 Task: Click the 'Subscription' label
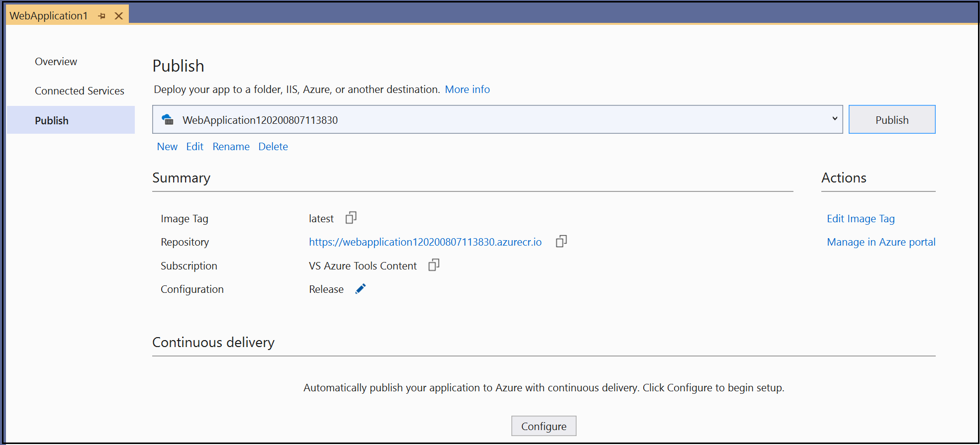click(189, 266)
